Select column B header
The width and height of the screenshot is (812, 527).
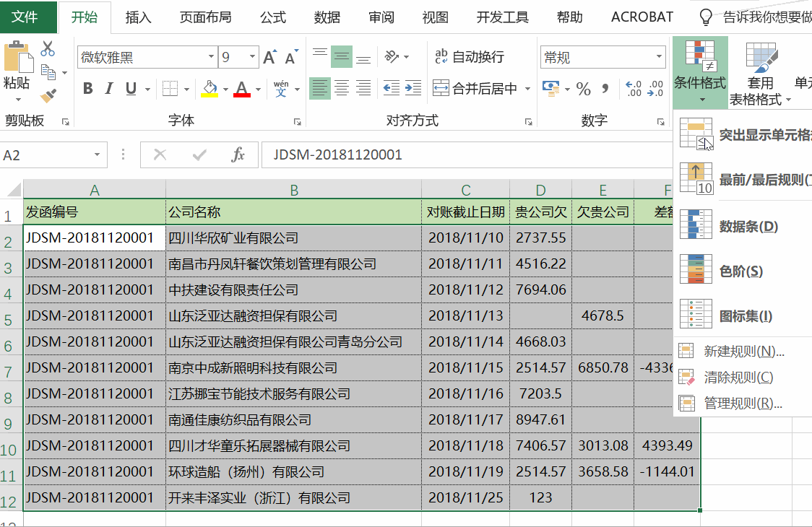[x=293, y=189]
